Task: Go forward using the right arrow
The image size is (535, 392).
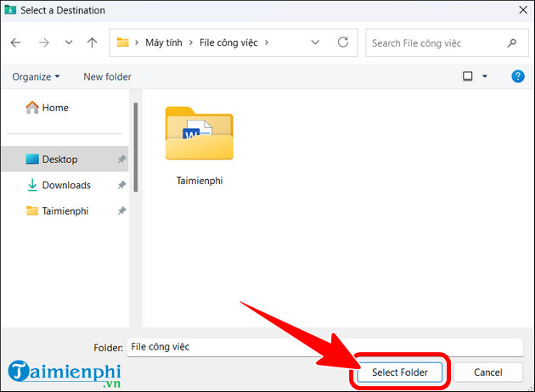Action: click(x=43, y=42)
